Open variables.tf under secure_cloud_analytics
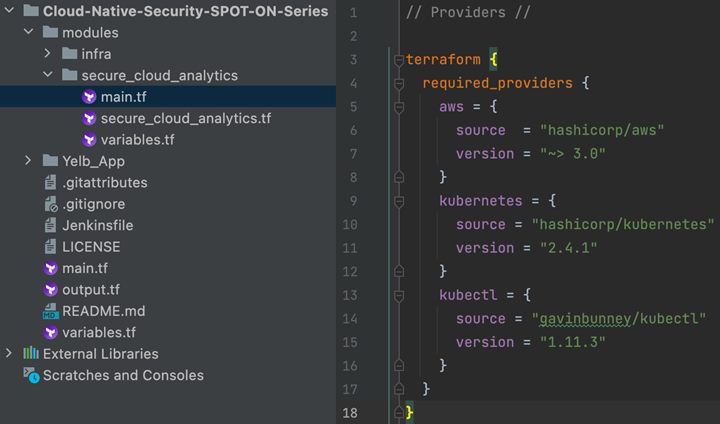Screen dimensions: 720x424 138,139
